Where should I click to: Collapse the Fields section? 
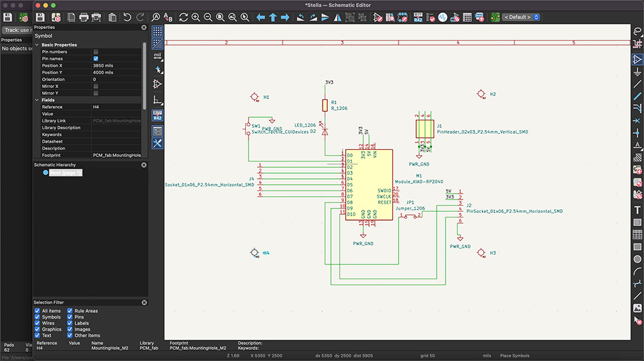pyautogui.click(x=37, y=100)
